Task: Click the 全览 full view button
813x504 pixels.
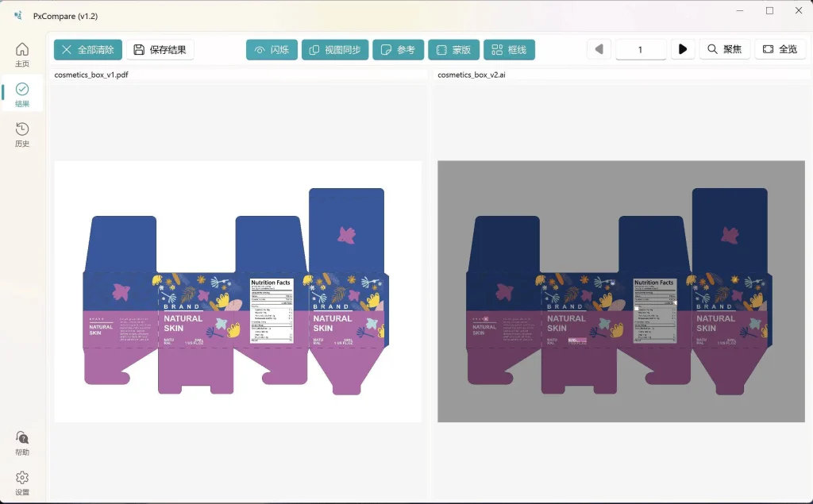Action: (780, 50)
